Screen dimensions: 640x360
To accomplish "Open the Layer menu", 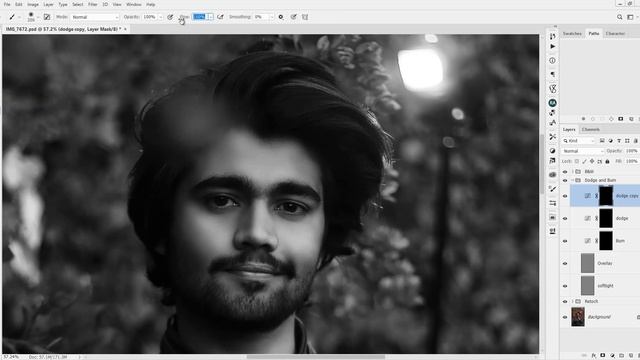I will click(x=49, y=4).
